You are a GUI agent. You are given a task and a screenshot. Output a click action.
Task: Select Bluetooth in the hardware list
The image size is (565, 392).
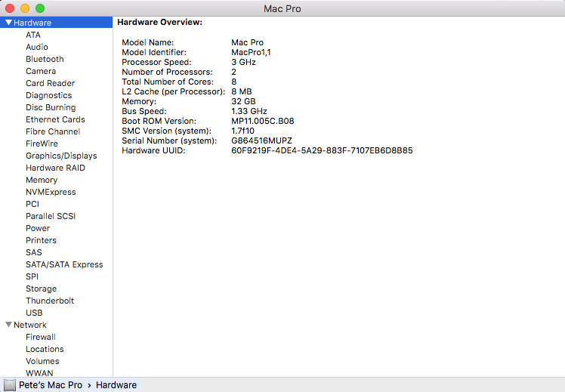point(45,59)
